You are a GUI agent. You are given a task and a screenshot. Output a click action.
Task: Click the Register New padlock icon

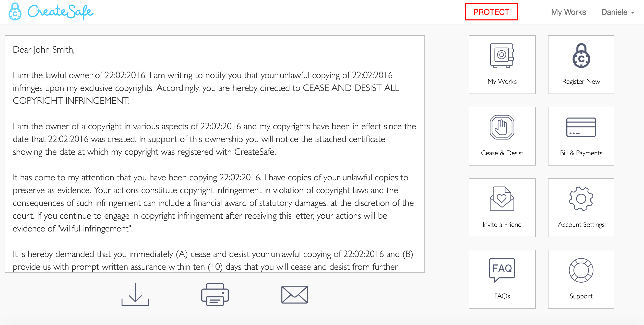click(581, 56)
